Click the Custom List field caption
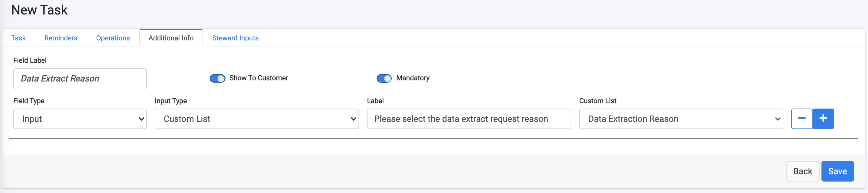Screen dimensions: 868x193 [x=598, y=101]
